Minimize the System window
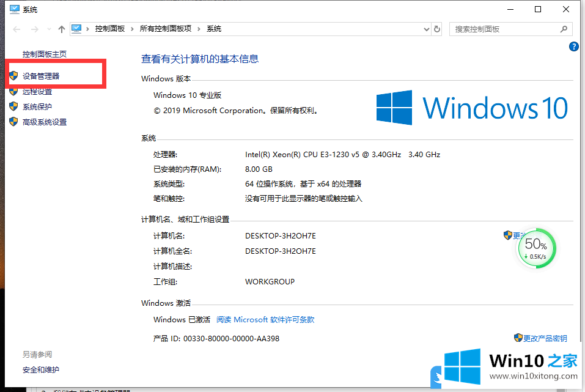This screenshot has height=392, width=585. tap(510, 9)
